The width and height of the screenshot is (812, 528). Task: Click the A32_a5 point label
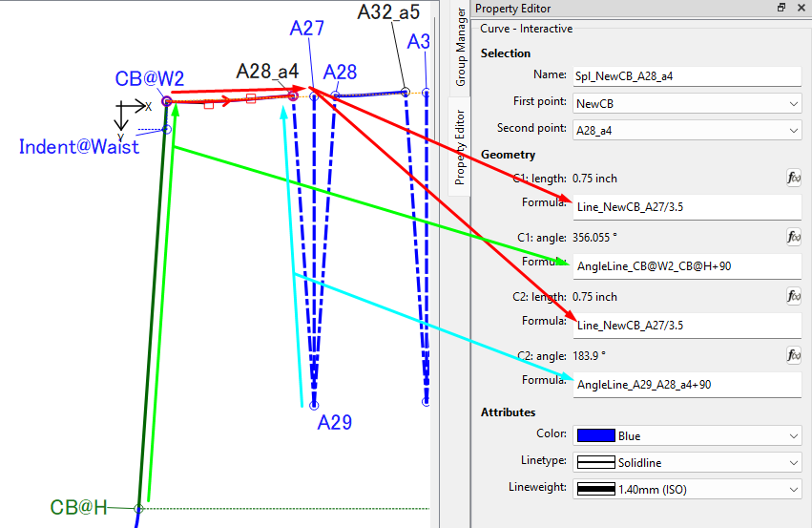388,11
